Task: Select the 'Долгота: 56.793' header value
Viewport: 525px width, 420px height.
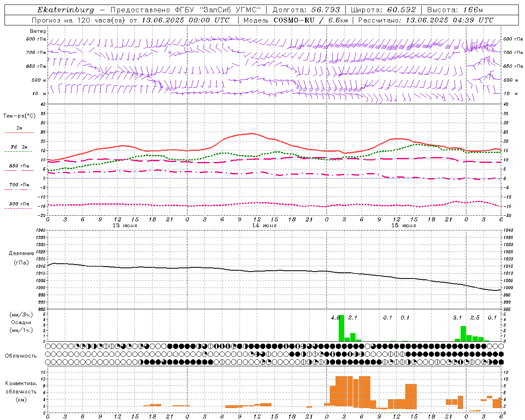Action: [306, 10]
